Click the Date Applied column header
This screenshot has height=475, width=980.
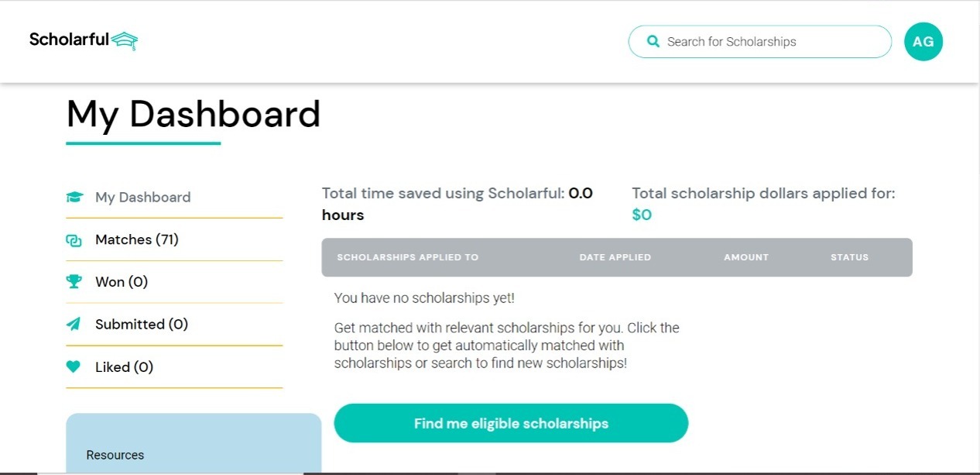click(615, 257)
